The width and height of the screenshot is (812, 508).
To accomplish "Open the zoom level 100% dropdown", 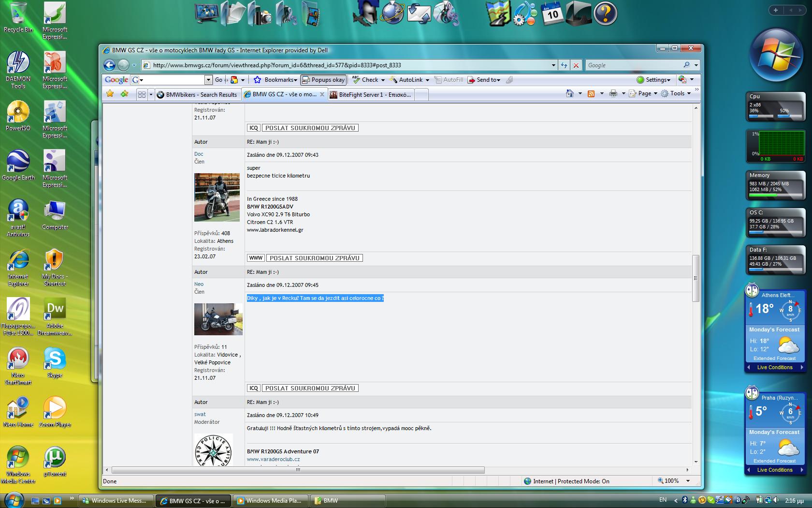I will [x=688, y=481].
